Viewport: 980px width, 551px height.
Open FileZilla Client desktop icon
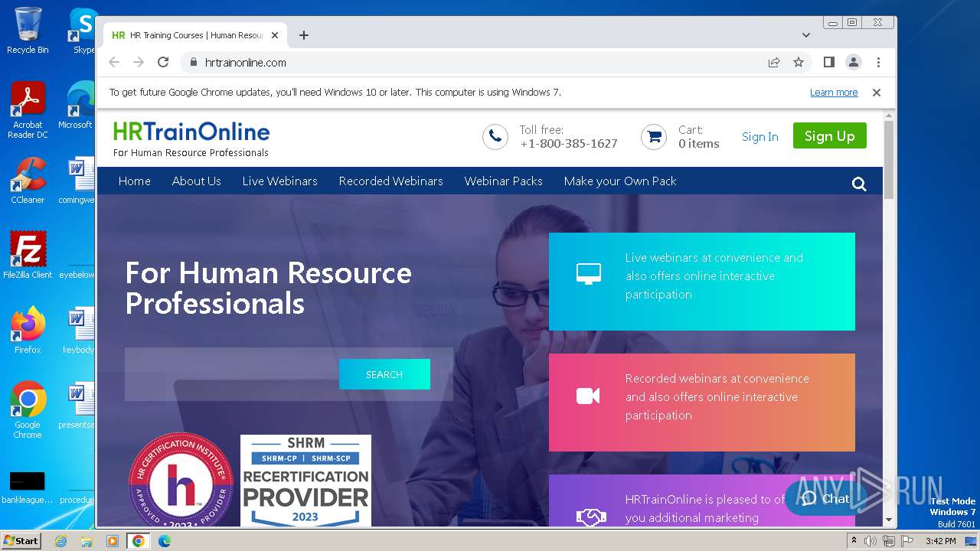pyautogui.click(x=28, y=255)
